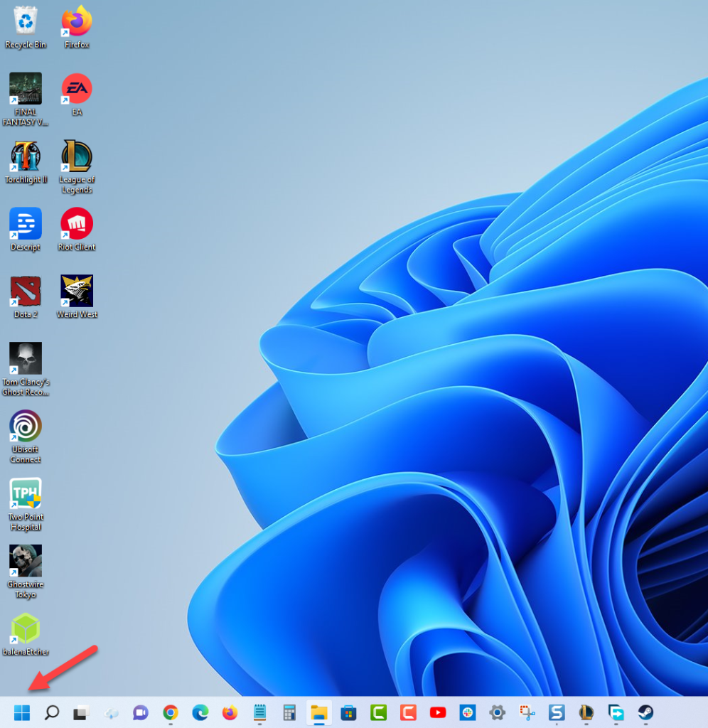Open Teams Chat in the taskbar
The image size is (708, 728).
coord(141,712)
